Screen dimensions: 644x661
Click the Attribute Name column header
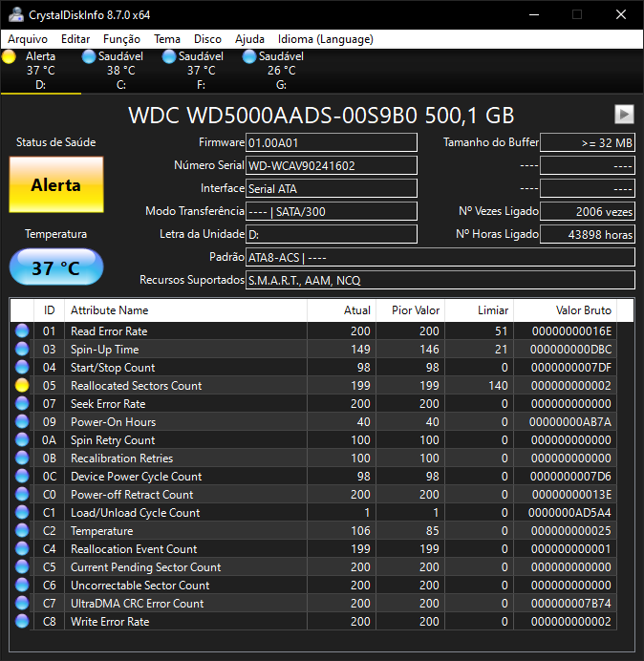pyautogui.click(x=185, y=310)
